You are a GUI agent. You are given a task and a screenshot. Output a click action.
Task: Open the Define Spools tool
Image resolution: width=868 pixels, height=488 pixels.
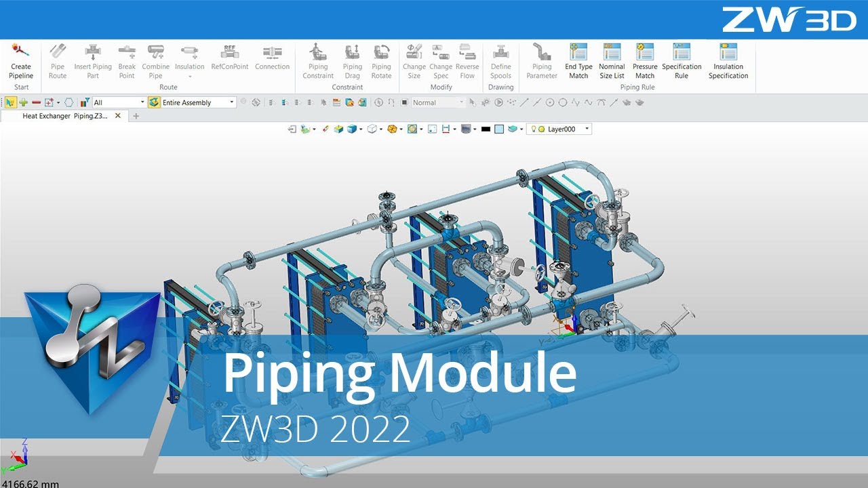pos(501,62)
